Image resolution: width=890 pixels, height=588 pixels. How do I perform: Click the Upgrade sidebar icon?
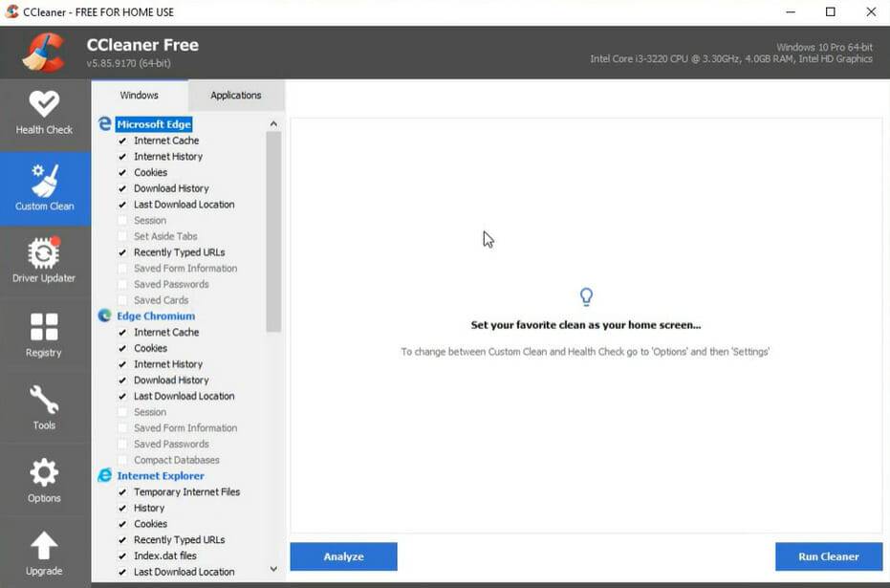[44, 553]
